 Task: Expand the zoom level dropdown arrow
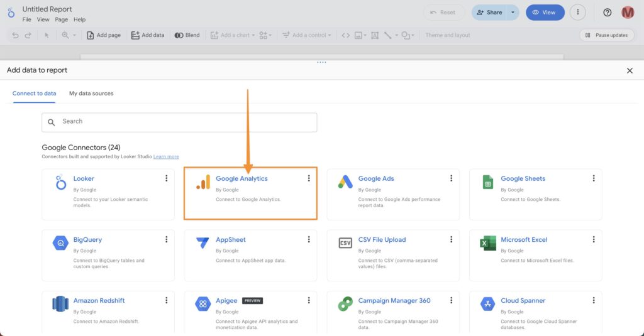point(74,35)
